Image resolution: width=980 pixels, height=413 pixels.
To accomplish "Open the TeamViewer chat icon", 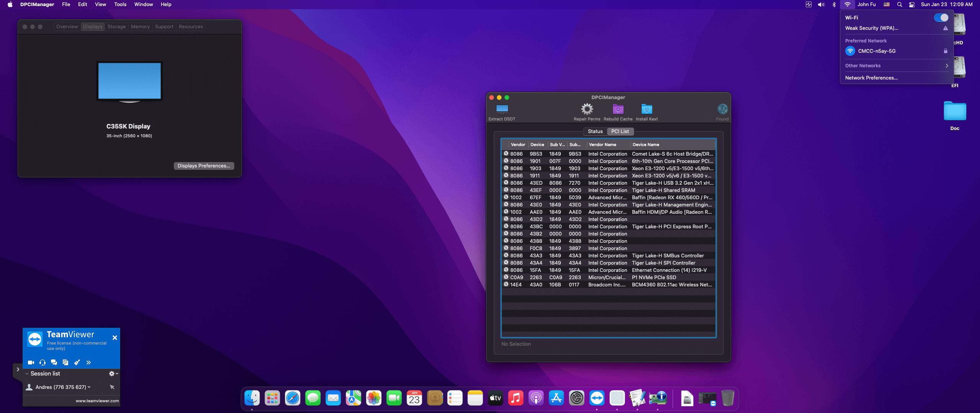I will coord(54,363).
